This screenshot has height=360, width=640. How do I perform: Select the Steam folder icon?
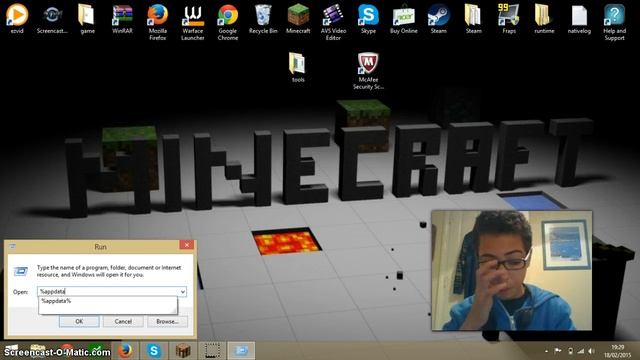click(473, 19)
